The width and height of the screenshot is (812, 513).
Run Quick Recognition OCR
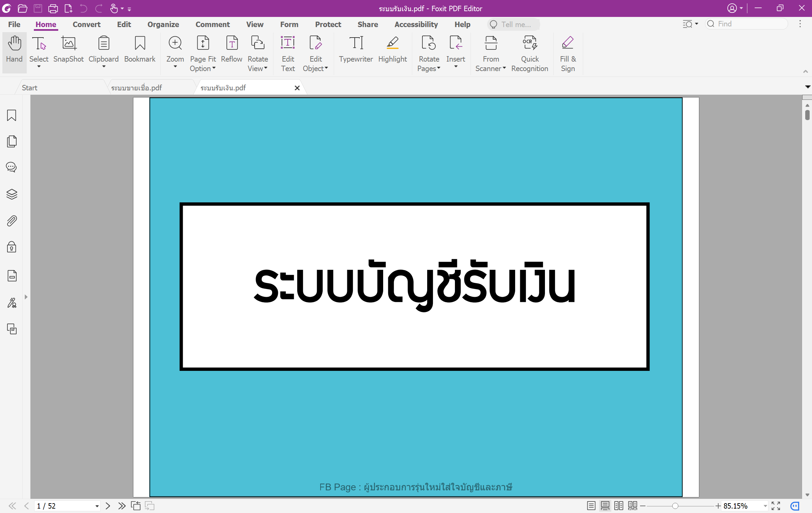tap(530, 53)
